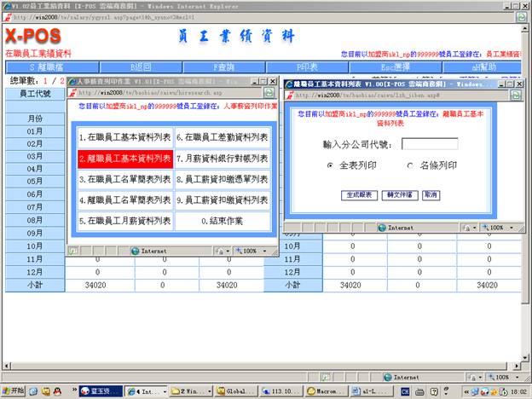Click the 輸入分公司代號 input field
532x399 pixels.
429,143
